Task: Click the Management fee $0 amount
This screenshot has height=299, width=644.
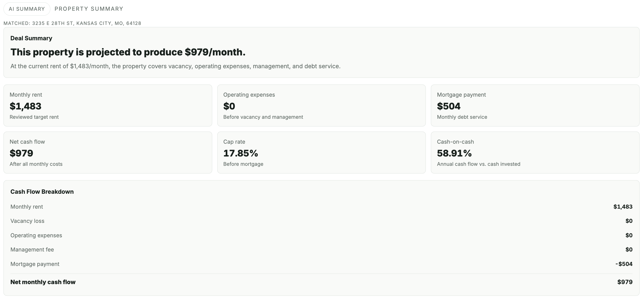Action: point(629,250)
